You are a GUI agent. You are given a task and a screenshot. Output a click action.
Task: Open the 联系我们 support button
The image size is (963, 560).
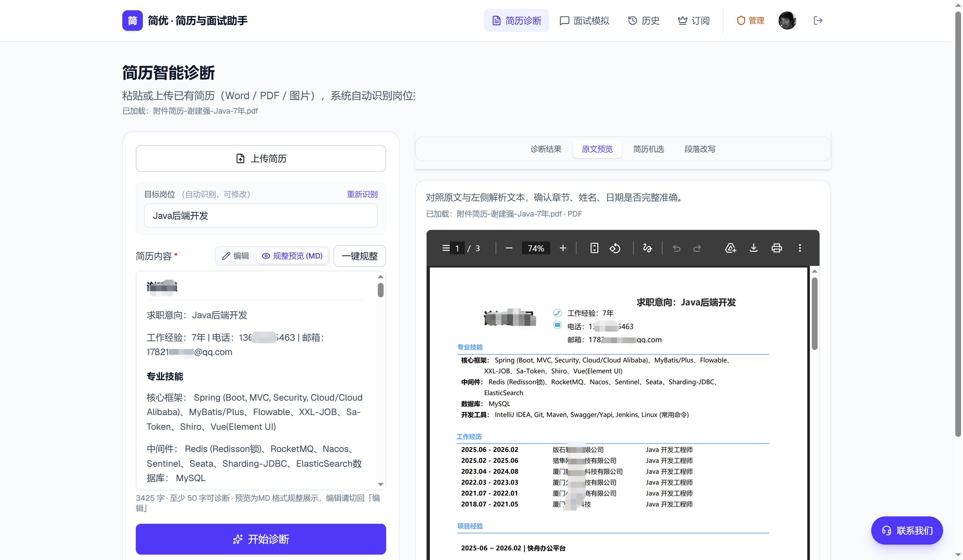click(907, 530)
